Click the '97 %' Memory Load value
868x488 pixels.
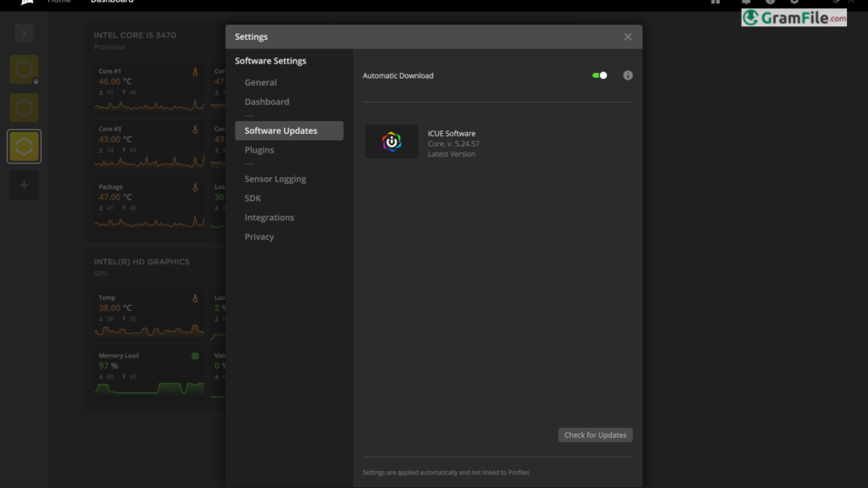(x=108, y=366)
